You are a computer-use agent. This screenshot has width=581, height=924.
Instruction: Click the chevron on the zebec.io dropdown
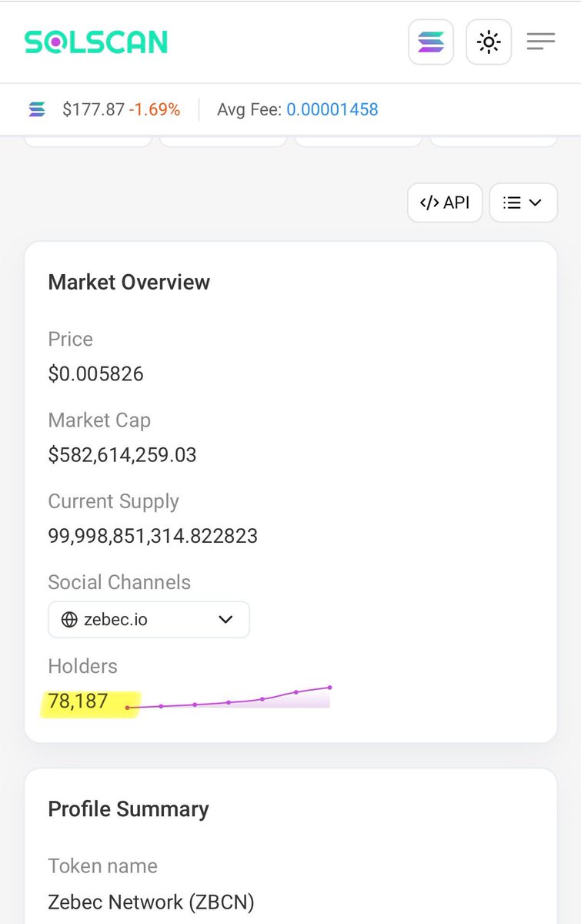tap(225, 620)
